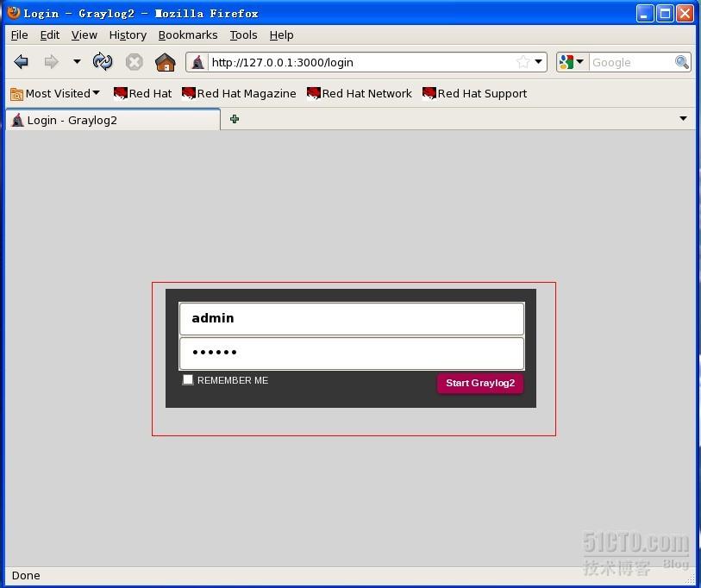Reload the current page

pyautogui.click(x=103, y=62)
